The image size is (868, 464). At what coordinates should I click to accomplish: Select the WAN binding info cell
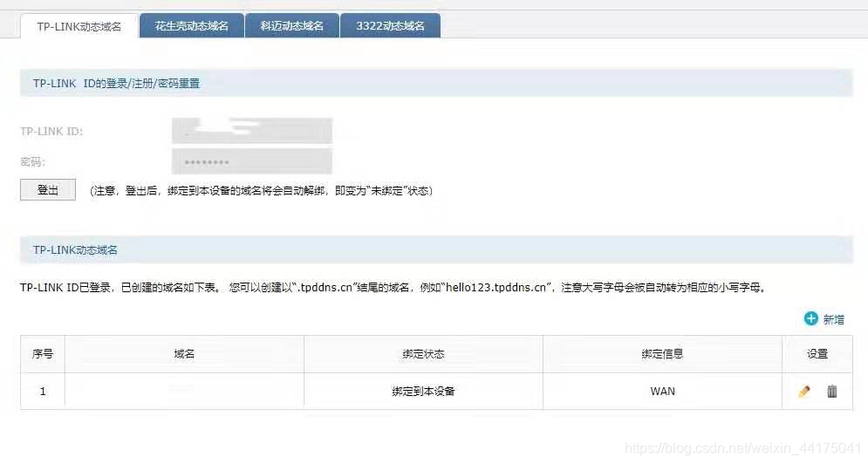click(x=663, y=392)
